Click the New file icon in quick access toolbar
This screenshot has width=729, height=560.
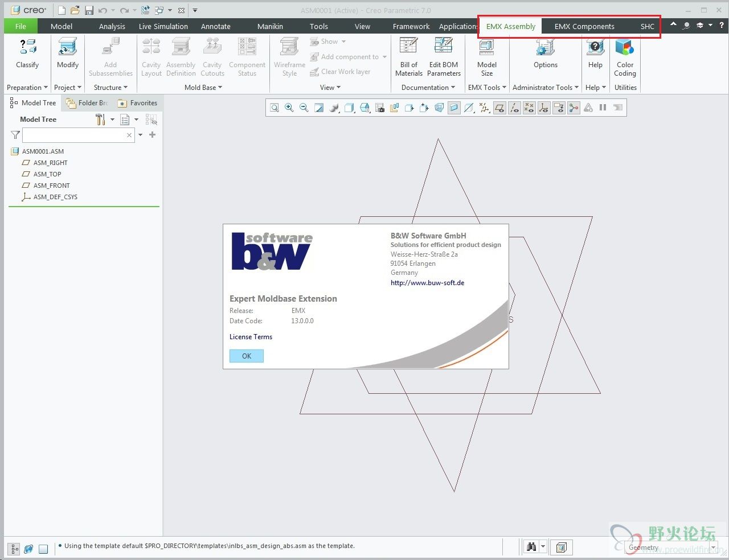(62, 10)
